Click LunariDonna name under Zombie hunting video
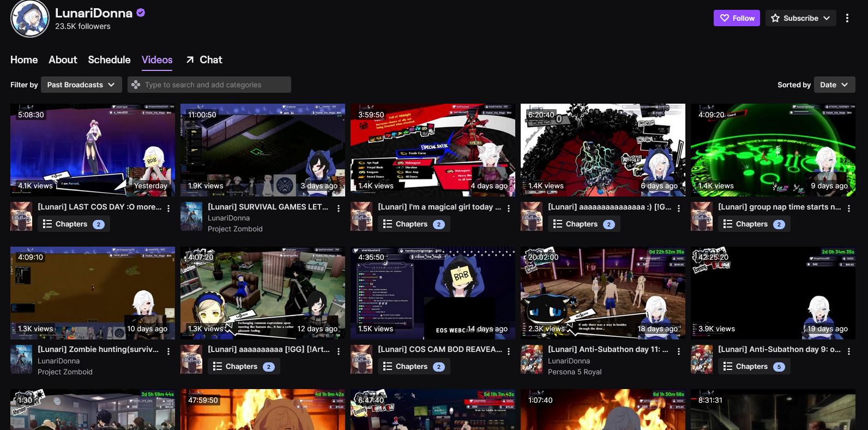The height and width of the screenshot is (430, 868). click(x=58, y=361)
